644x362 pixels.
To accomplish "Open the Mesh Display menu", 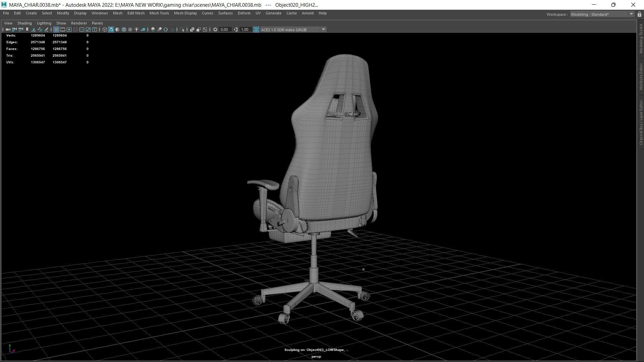I will click(185, 13).
